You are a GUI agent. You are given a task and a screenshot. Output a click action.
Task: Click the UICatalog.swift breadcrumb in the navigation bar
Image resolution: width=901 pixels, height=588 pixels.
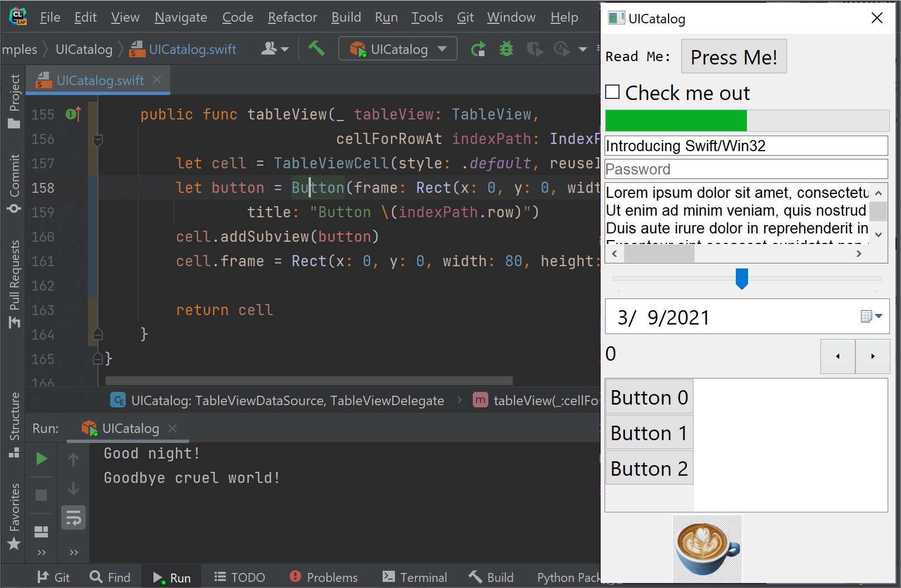point(183,49)
